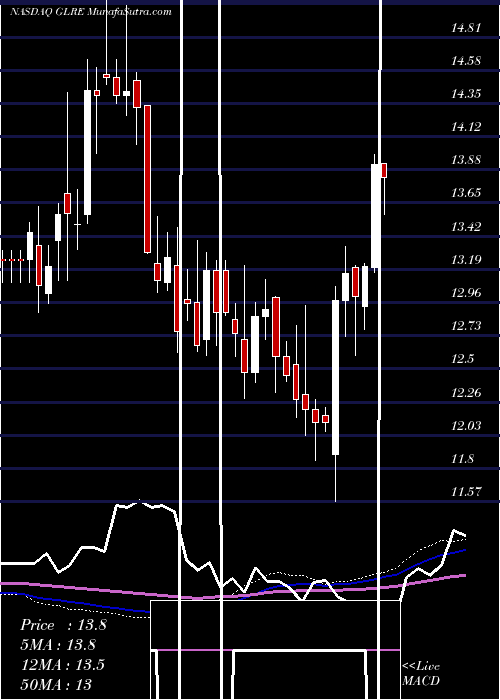
Task: Click the NASDAQ GLRE MunafaSutra.com title
Action: coord(91,12)
